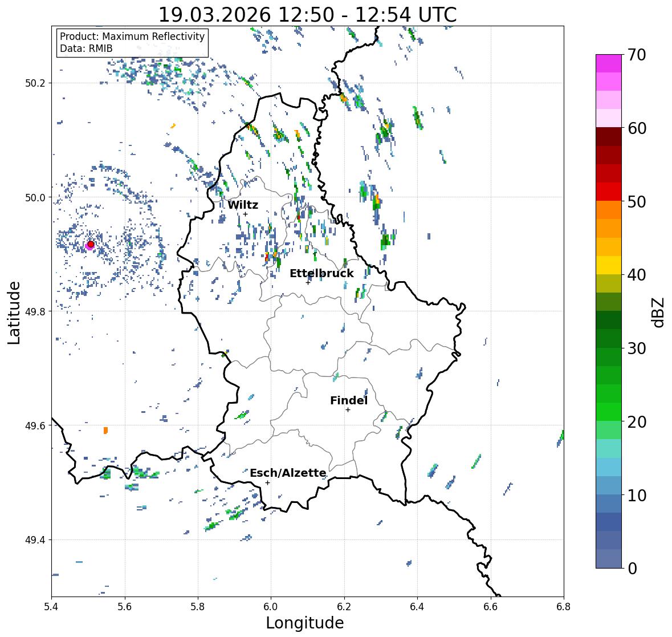Click the 60 tick on the colorbar
The image size is (672, 637).
[x=637, y=128]
